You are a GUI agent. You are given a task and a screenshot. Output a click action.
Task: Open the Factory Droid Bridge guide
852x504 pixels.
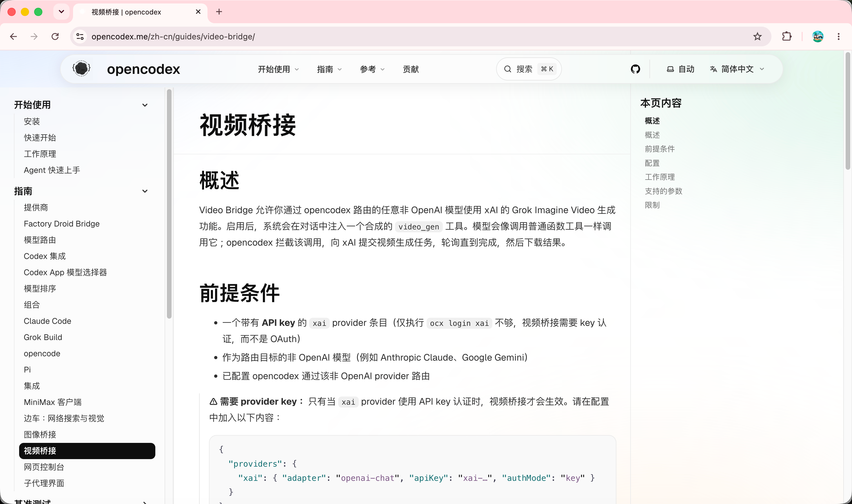click(61, 224)
